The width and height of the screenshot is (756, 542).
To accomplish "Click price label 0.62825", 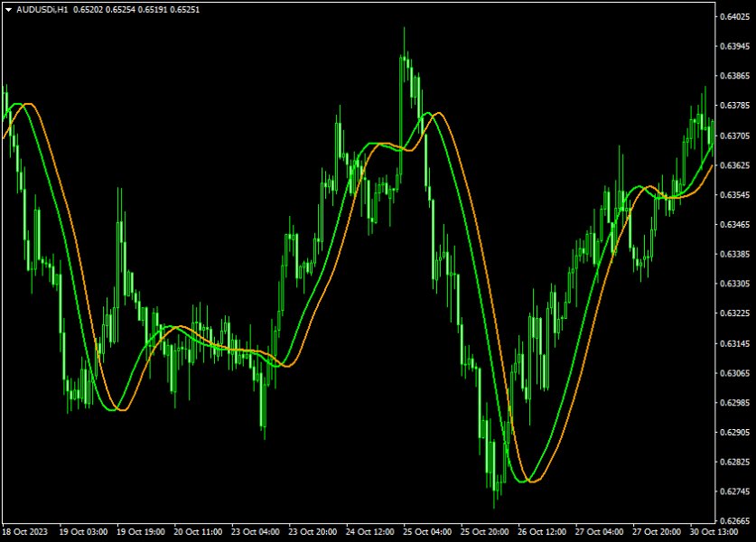I will click(735, 462).
